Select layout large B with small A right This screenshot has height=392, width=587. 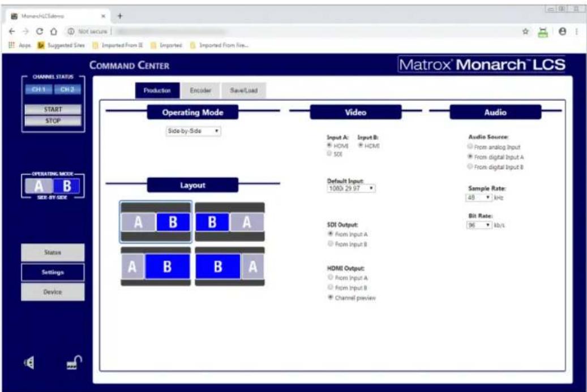point(229,266)
